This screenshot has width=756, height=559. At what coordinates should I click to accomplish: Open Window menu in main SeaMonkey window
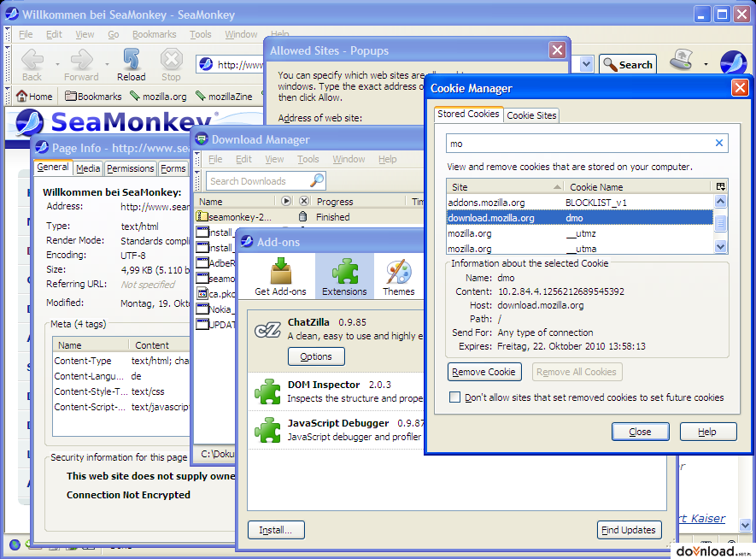pyautogui.click(x=241, y=34)
